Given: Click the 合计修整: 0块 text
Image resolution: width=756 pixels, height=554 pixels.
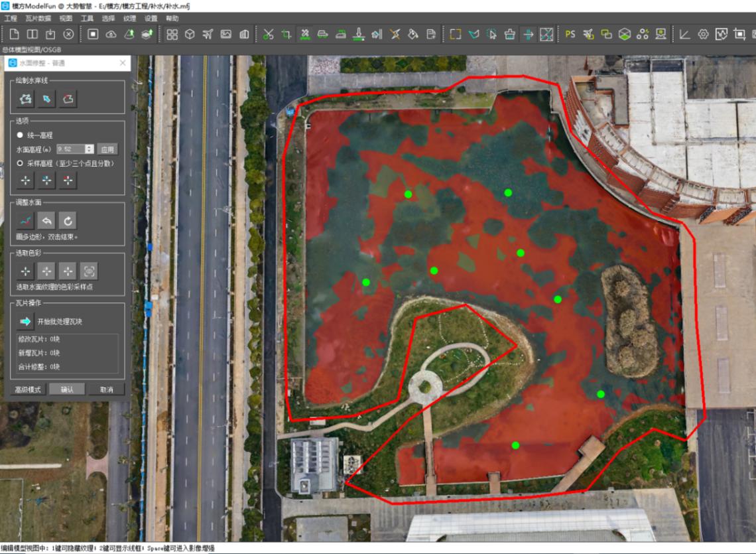Looking at the screenshot, I should coord(39,367).
